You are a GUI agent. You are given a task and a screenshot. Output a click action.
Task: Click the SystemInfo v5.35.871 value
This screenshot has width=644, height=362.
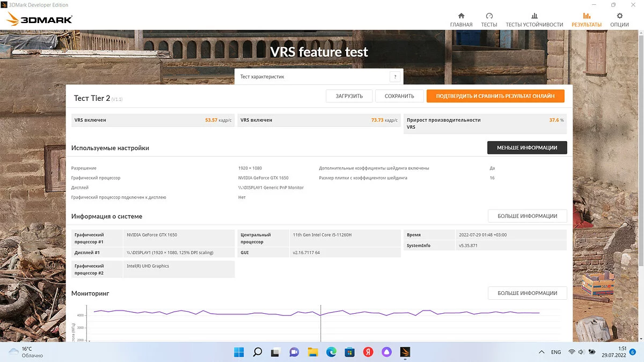pyautogui.click(x=468, y=246)
